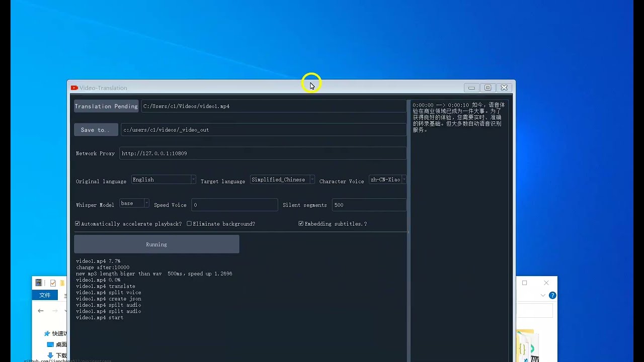This screenshot has width=644, height=362.
Task: Click the properties checkmark icon in Explorer toolbar
Action: pos(53,283)
